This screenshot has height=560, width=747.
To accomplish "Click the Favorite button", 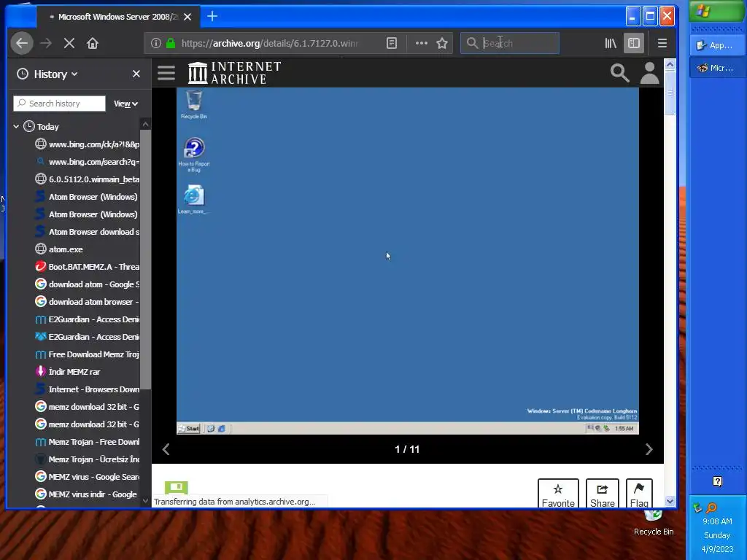I will point(558,494).
